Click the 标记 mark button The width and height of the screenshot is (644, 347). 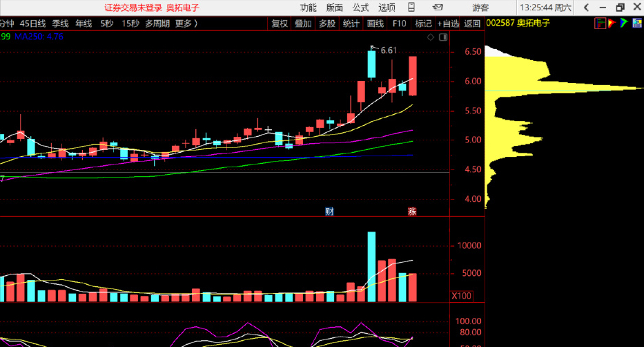(423, 24)
